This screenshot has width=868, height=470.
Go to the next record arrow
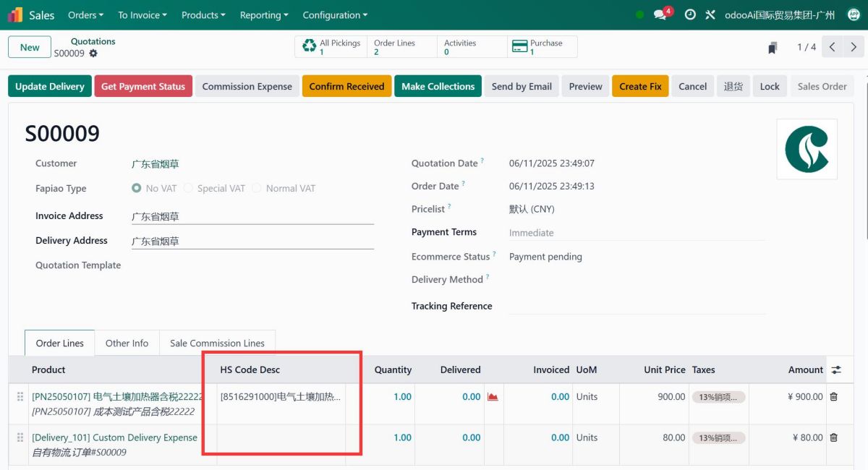[x=854, y=47]
